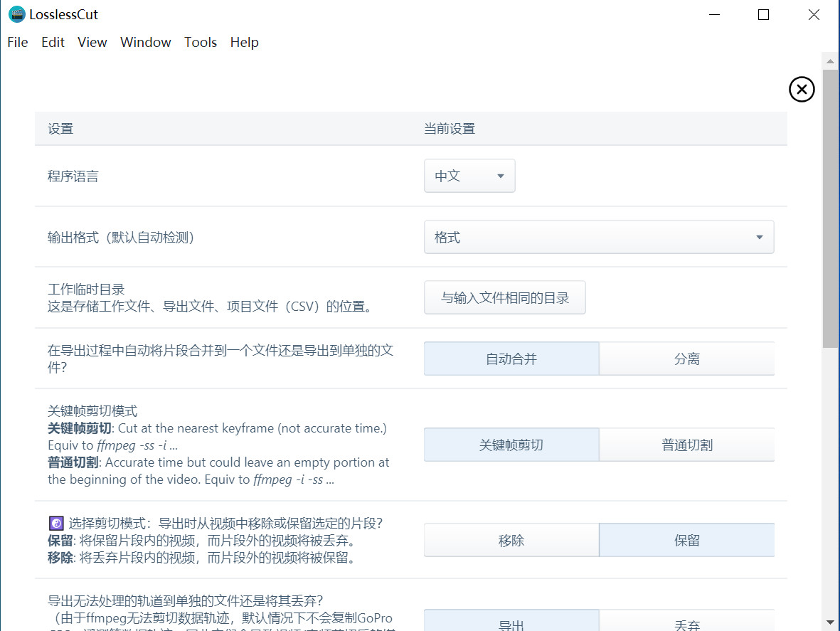
Task: Click the vertical scrollbar thumb
Action: [x=830, y=206]
